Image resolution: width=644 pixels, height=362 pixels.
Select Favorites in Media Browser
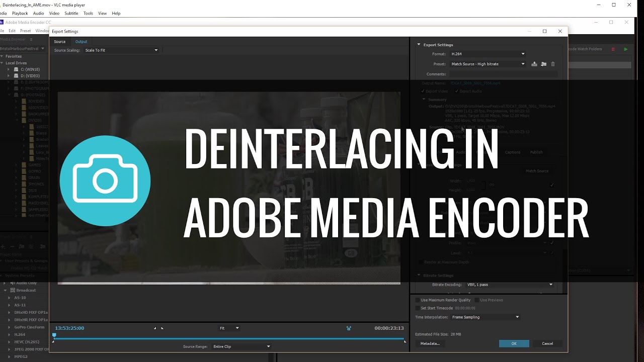(14, 56)
